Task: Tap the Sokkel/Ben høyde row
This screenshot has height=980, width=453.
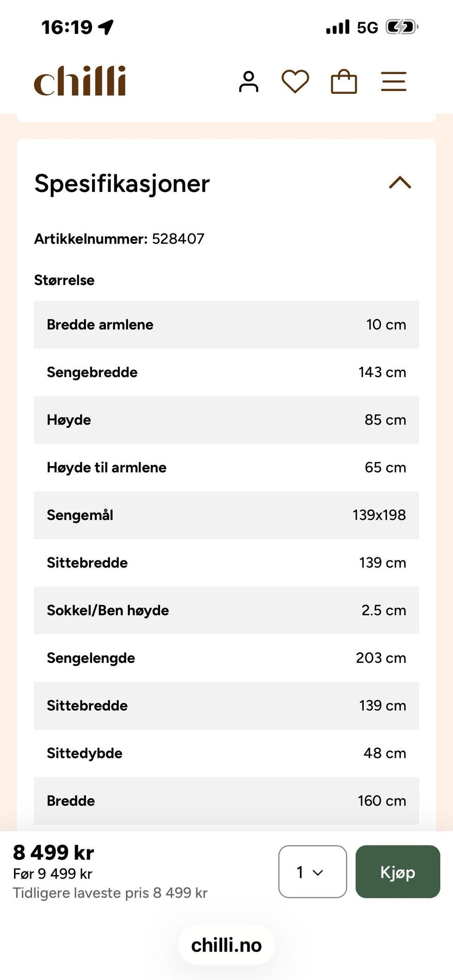Action: [226, 610]
